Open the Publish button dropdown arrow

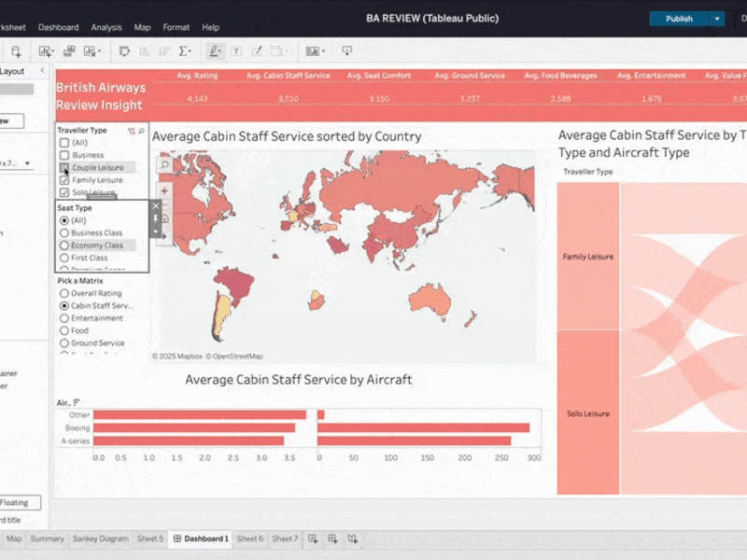(x=717, y=19)
